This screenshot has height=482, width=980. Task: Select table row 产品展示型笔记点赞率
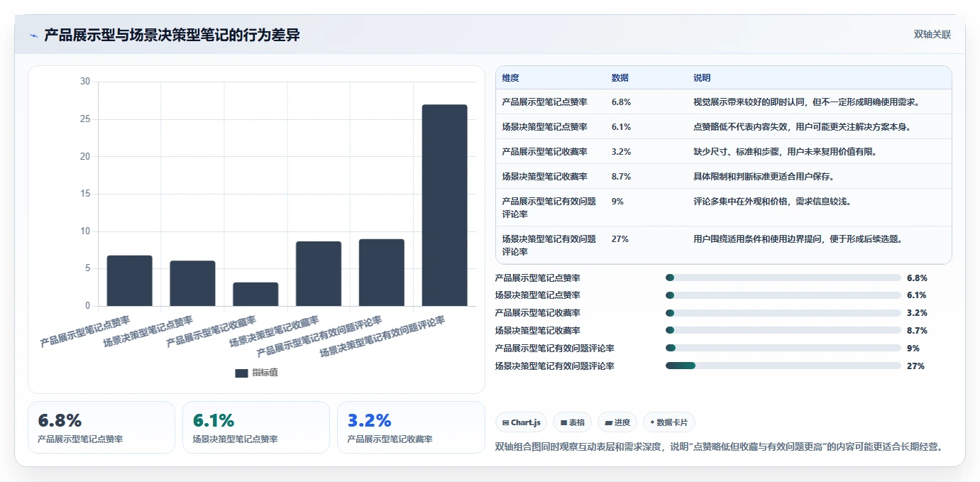pos(723,102)
